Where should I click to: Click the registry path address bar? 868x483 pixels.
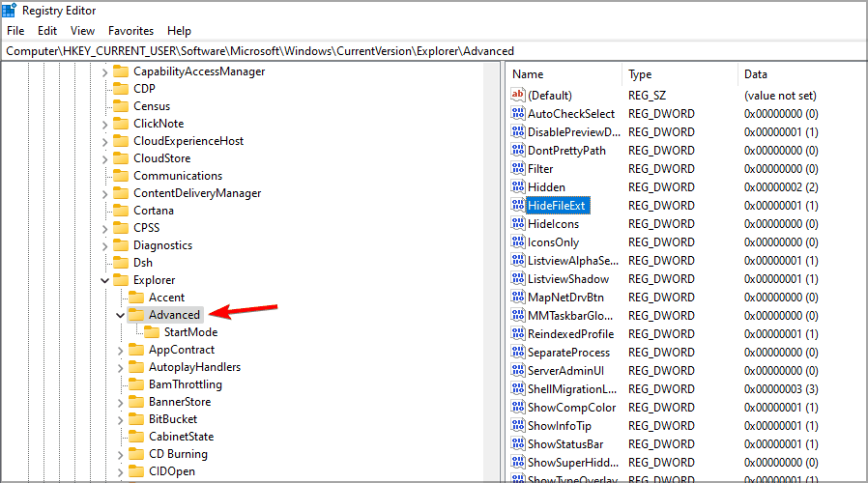(x=433, y=51)
